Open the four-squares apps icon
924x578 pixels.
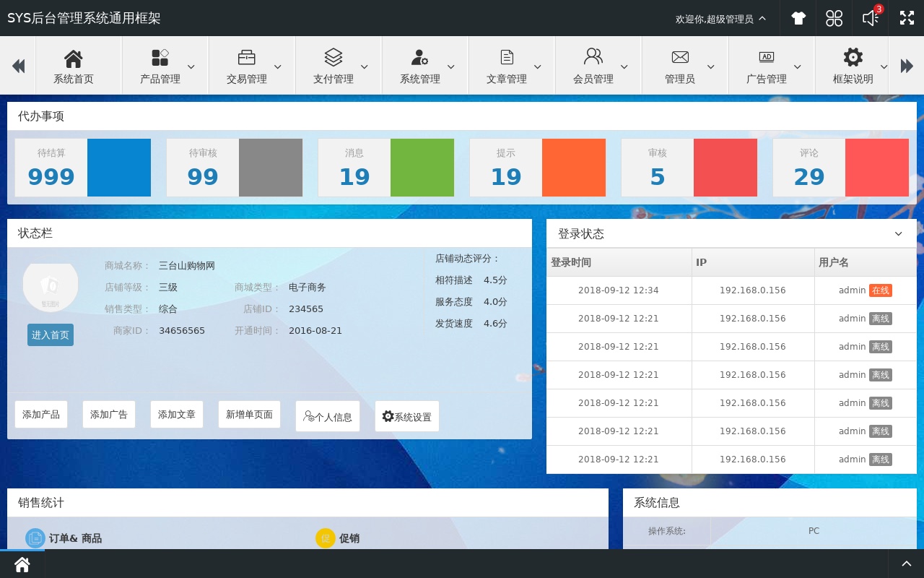(834, 18)
